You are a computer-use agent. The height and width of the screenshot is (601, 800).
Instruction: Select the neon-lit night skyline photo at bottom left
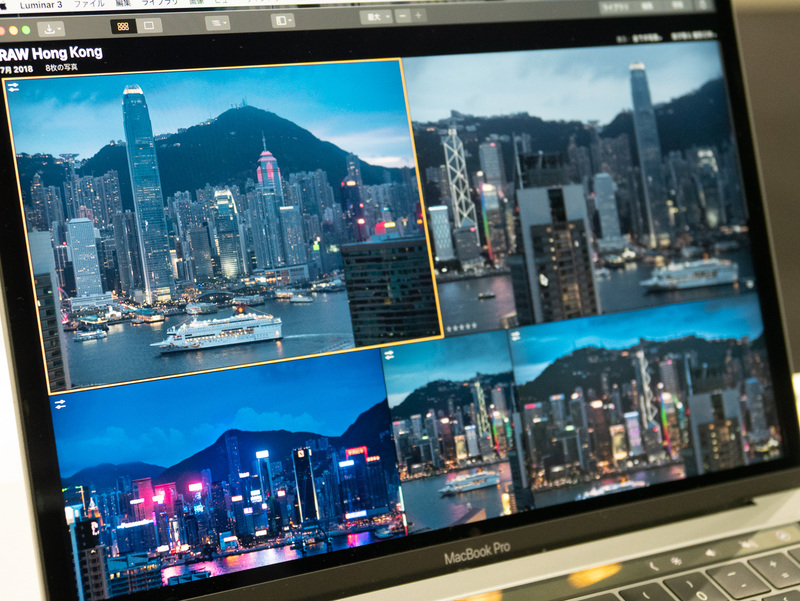(x=230, y=474)
